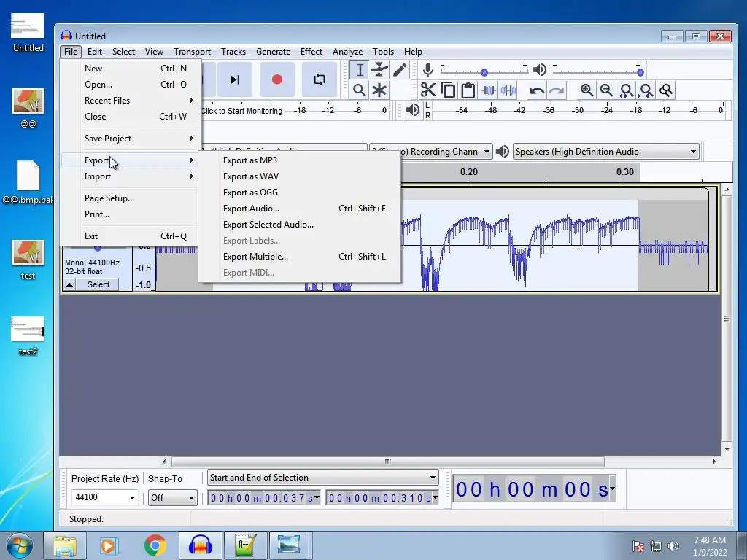The image size is (747, 560).
Task: Click the Skip to End playback button
Action: tap(235, 79)
